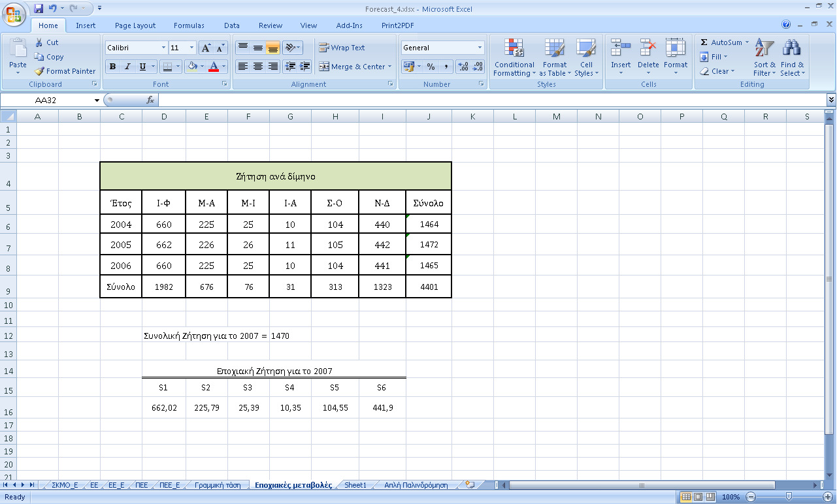This screenshot has height=504, width=837.
Task: Decrease font size with Shrink Font
Action: click(x=220, y=48)
